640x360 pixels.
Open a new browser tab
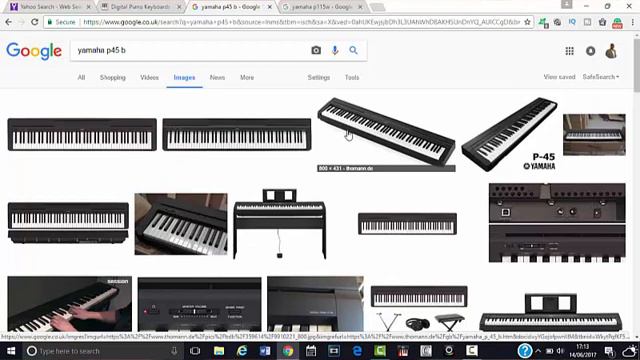click(378, 7)
